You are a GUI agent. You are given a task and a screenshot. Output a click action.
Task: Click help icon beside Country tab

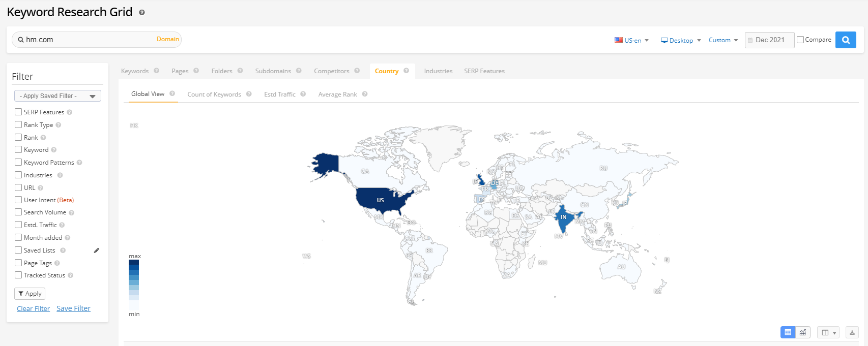pos(406,71)
